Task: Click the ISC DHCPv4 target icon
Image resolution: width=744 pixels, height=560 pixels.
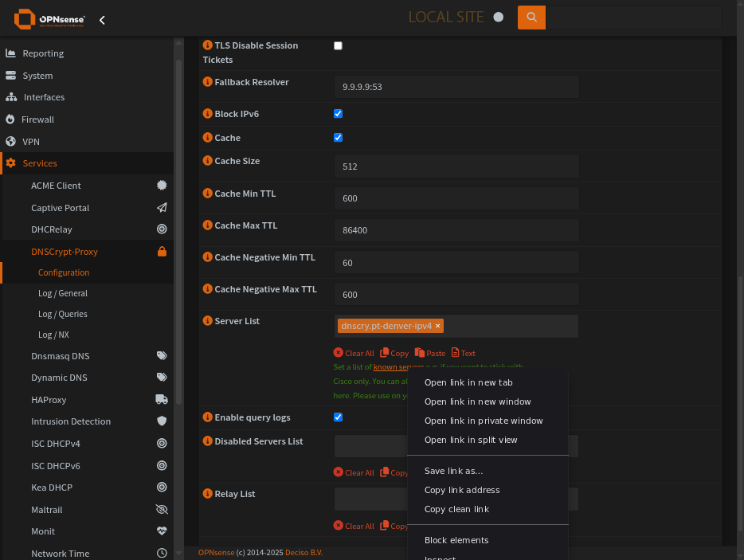Action: pos(162,443)
